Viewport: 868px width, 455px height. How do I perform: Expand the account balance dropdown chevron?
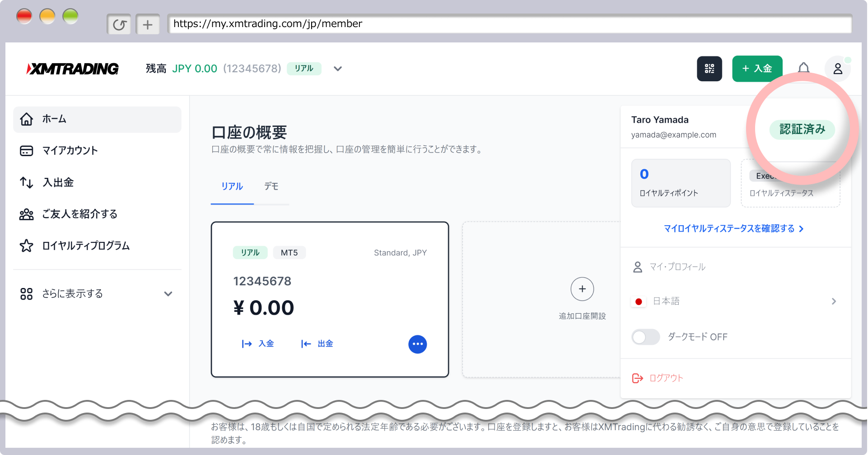coord(338,69)
